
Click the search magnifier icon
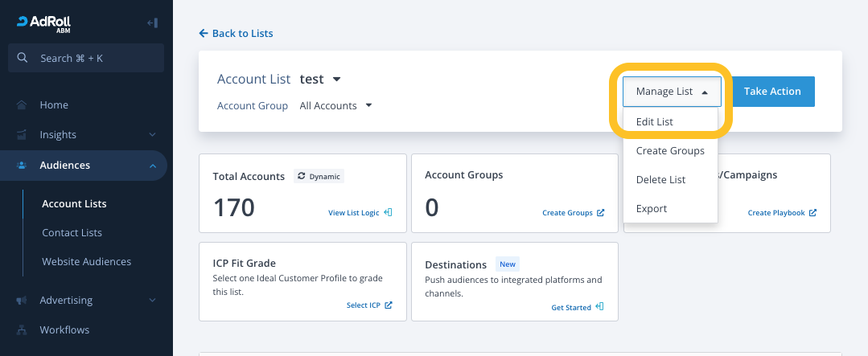coord(22,58)
